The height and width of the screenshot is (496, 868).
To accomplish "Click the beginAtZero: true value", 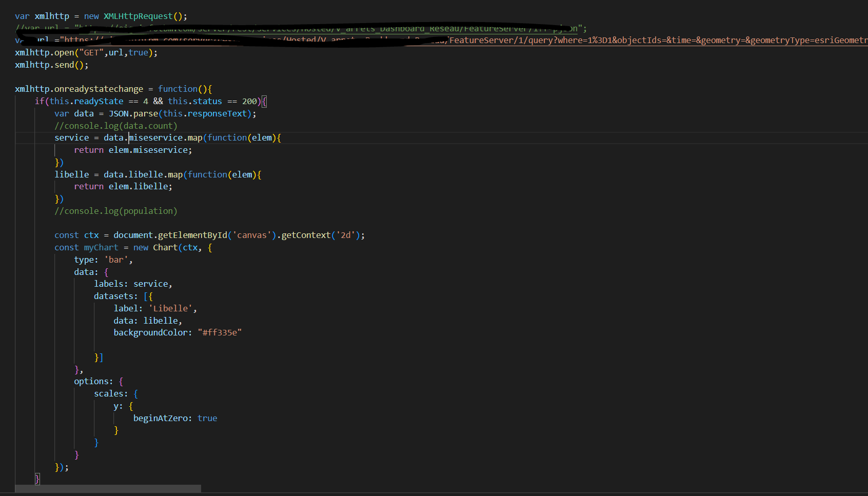I will [x=174, y=418].
